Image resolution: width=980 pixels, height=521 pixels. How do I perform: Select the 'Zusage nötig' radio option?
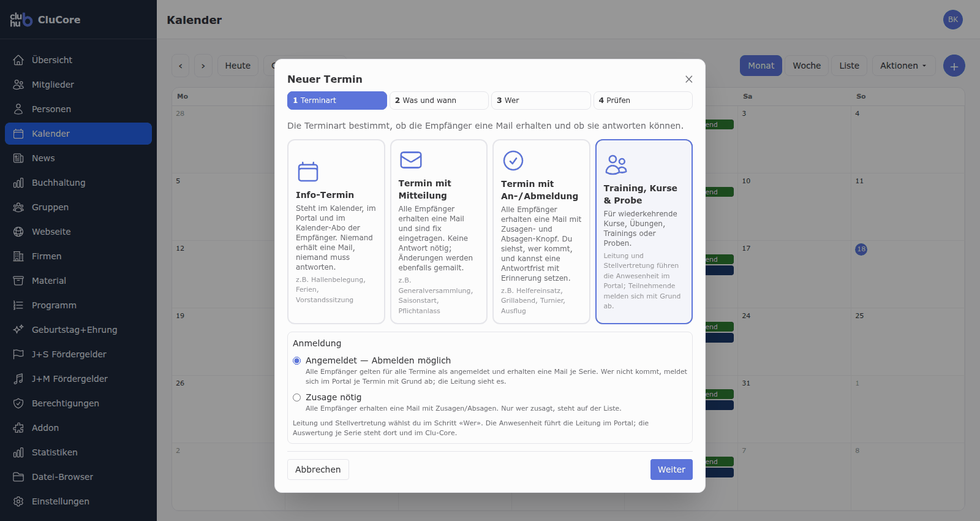[x=297, y=398]
